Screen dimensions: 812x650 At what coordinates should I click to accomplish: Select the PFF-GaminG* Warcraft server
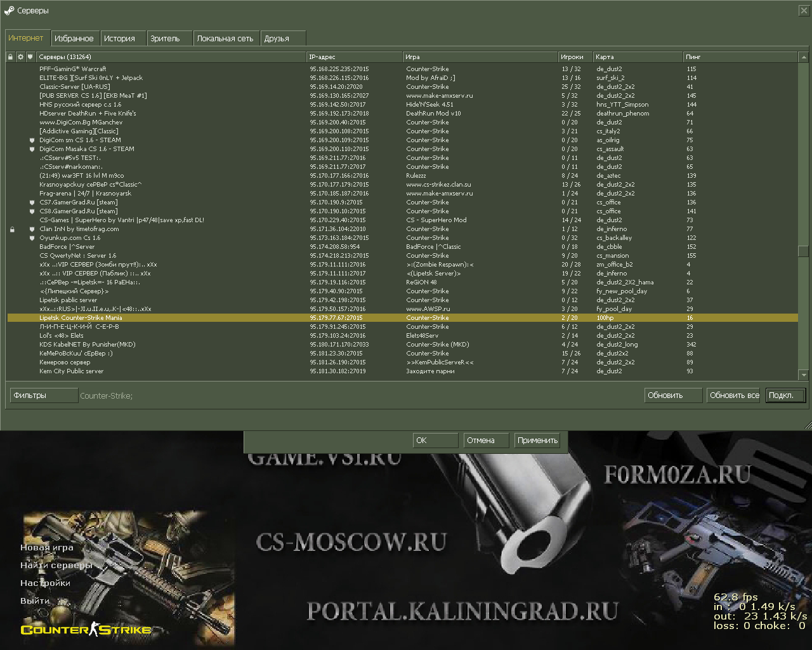click(x=403, y=69)
